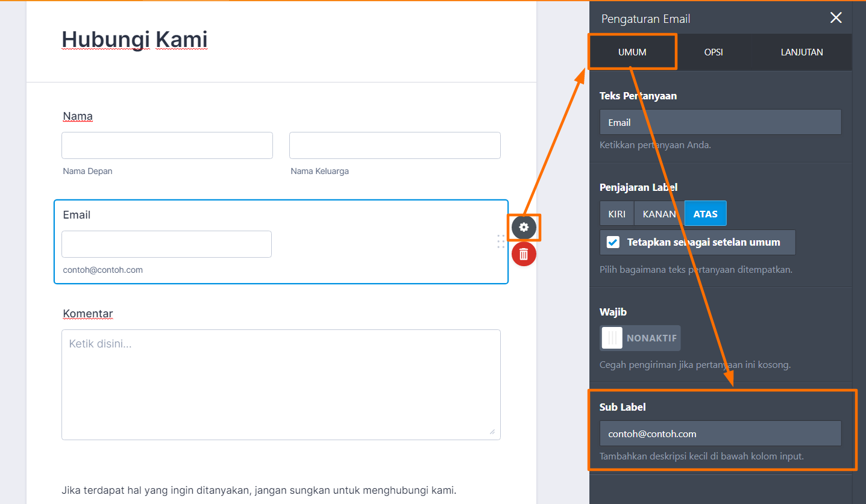Click the Komentar textarea resize handle

[492, 431]
